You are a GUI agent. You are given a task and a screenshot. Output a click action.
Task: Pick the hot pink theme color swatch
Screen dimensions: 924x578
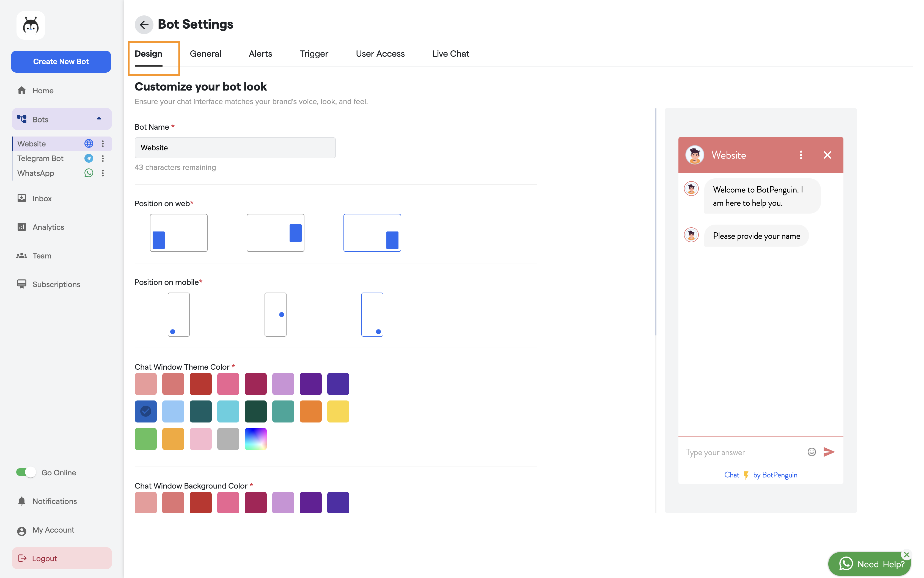[x=228, y=384]
